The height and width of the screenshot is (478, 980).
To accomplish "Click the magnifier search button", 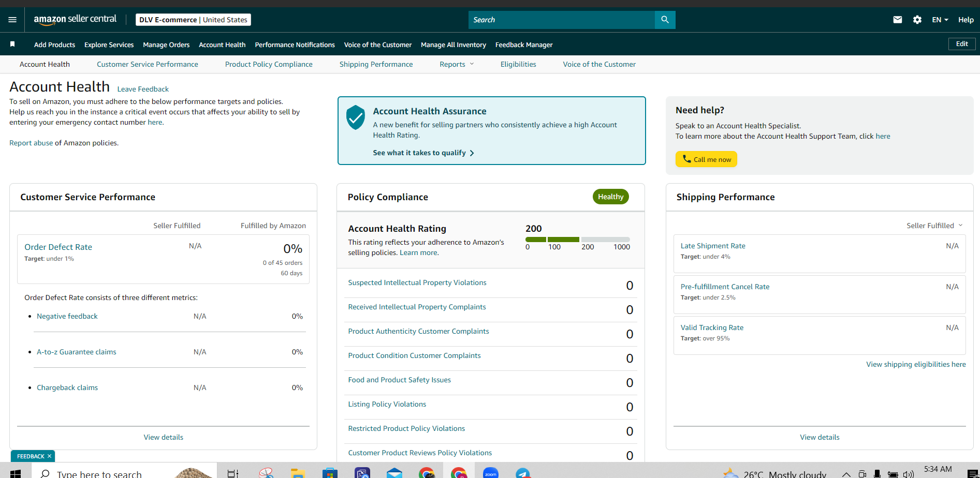I will pyautogui.click(x=665, y=20).
